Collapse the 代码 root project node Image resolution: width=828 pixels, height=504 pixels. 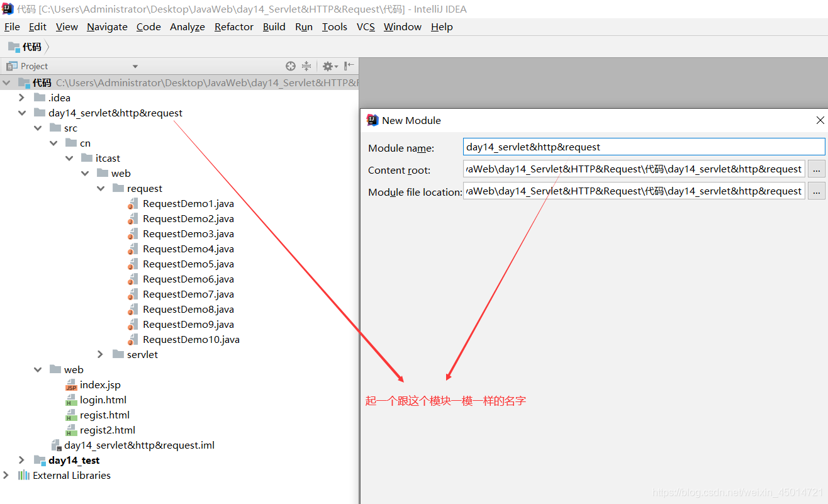(7, 82)
